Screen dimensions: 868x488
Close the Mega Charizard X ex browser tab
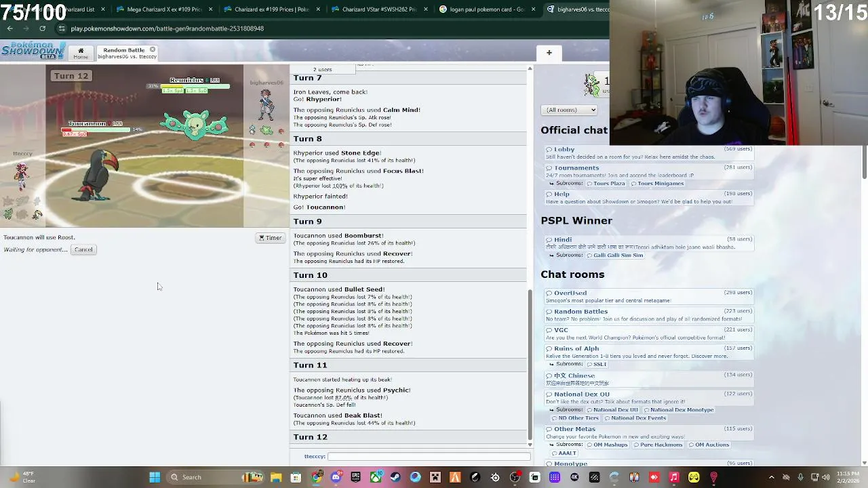(x=211, y=9)
